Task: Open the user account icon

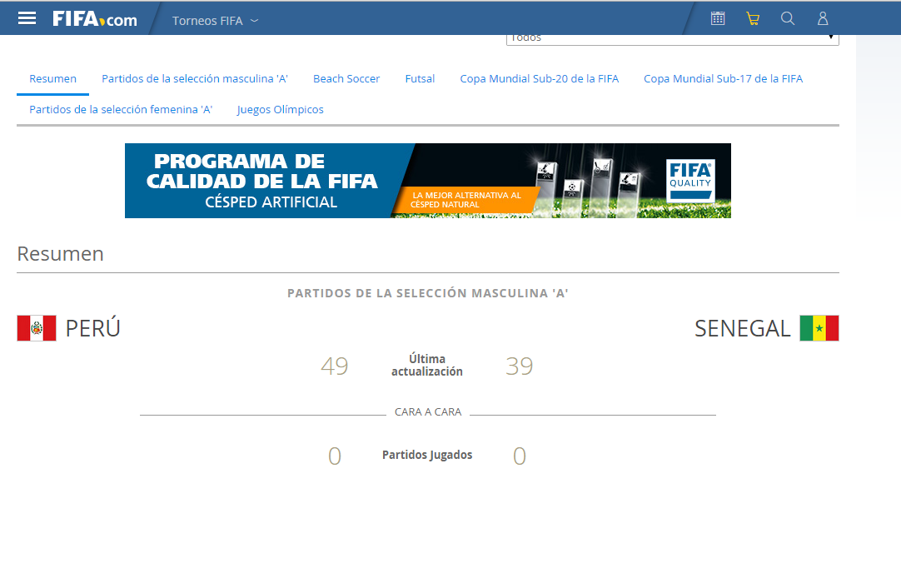Action: (x=823, y=18)
